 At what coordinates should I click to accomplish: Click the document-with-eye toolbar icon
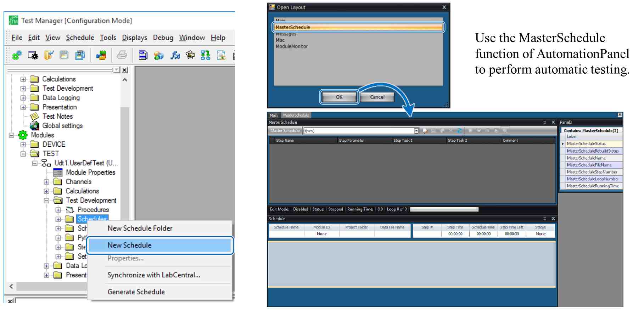[222, 55]
